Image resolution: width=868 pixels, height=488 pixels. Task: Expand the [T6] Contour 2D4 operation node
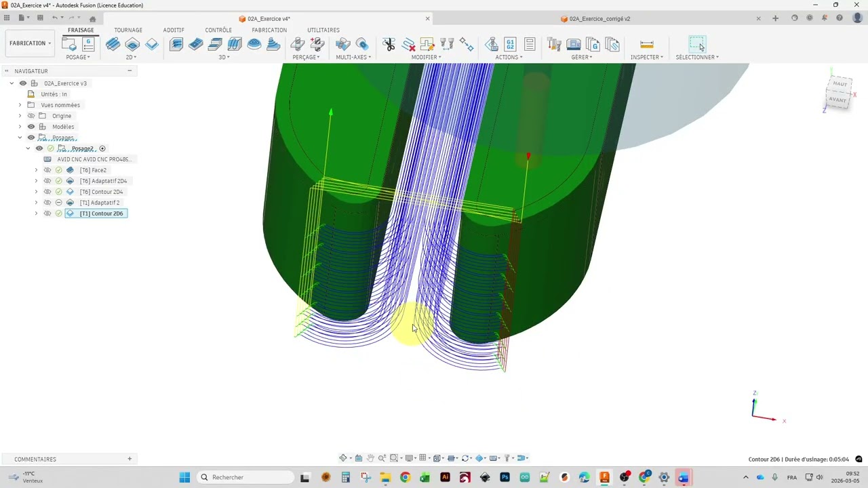point(36,192)
